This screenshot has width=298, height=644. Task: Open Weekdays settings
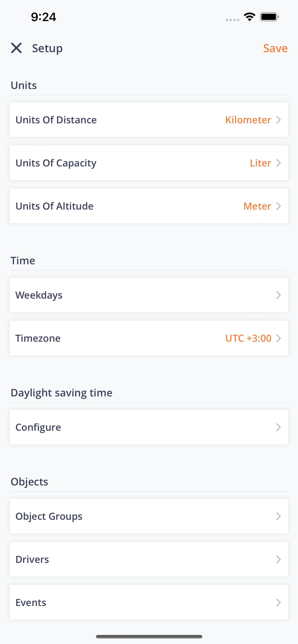click(x=149, y=295)
